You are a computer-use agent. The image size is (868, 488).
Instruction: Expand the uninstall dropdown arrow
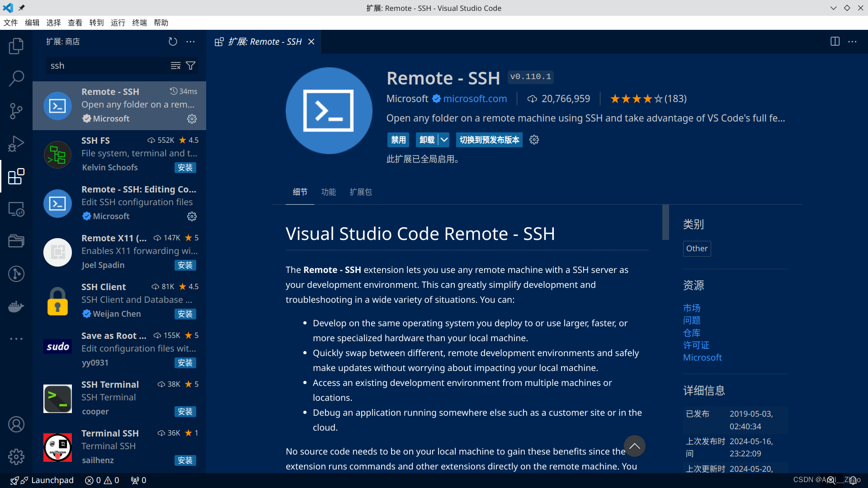[x=444, y=140]
